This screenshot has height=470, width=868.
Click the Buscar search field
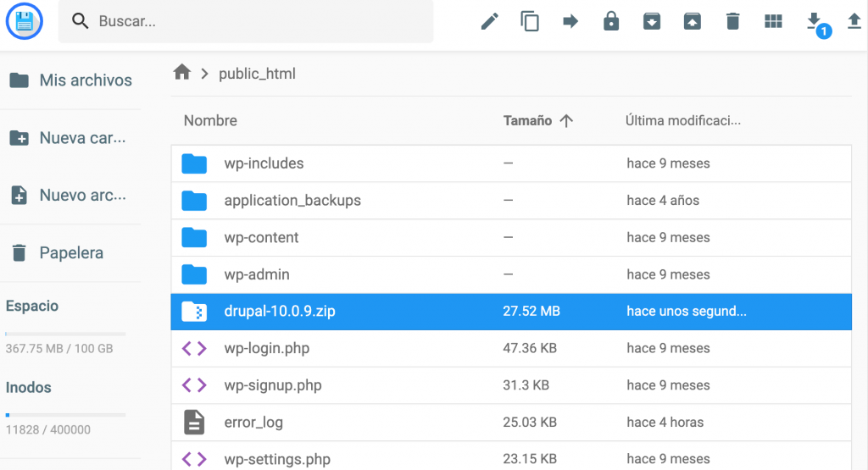254,21
